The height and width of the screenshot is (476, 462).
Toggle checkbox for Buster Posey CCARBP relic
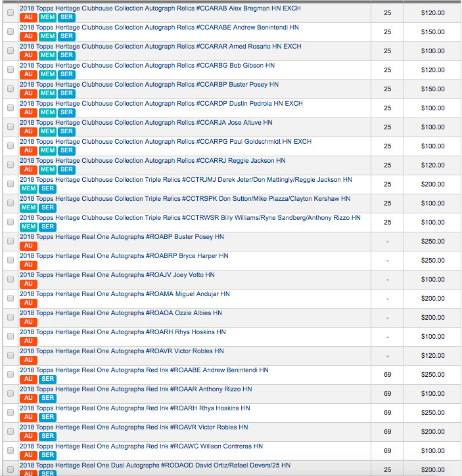(11, 89)
